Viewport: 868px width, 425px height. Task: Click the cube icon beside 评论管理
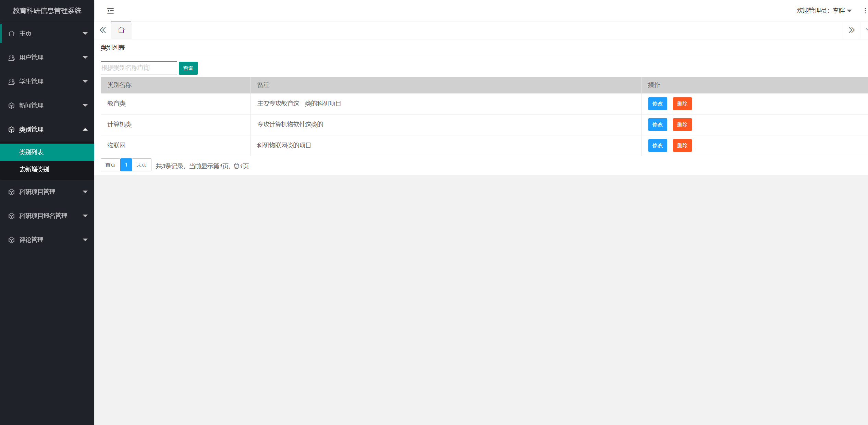(12, 240)
